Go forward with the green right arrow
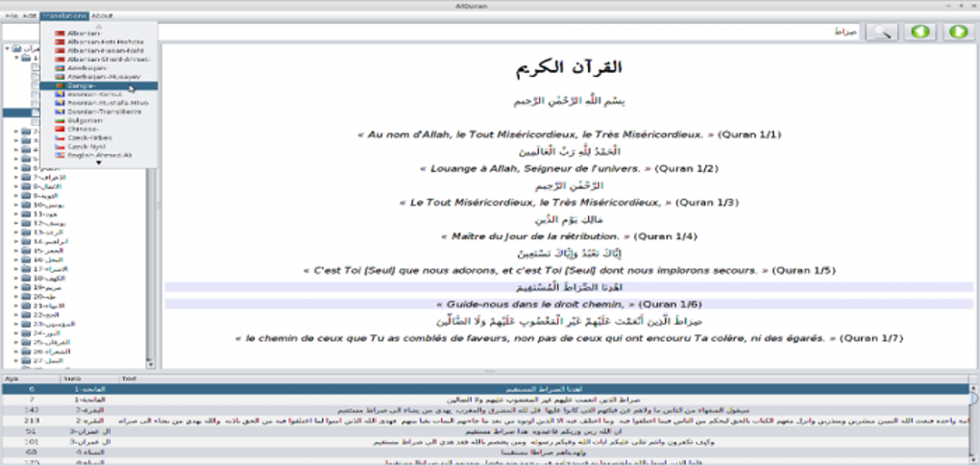This screenshot has width=980, height=466. 956,32
